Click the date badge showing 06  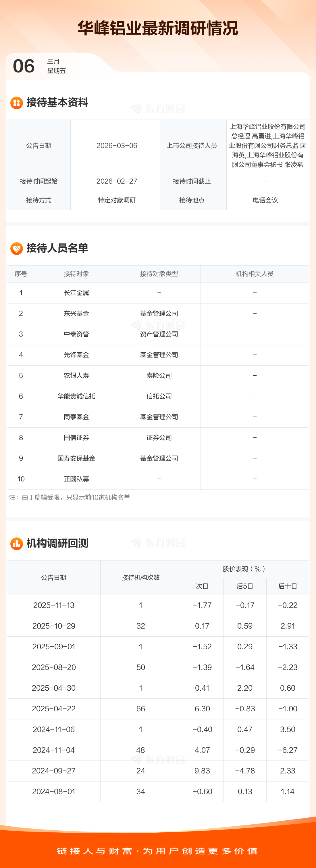coord(24,66)
